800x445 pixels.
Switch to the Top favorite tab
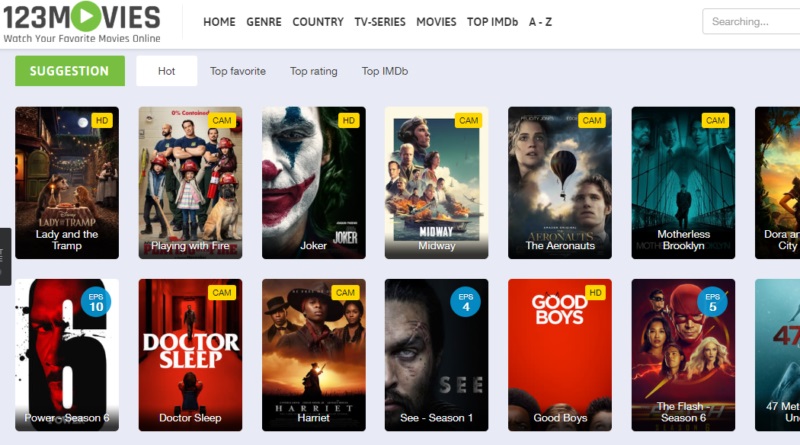point(238,71)
